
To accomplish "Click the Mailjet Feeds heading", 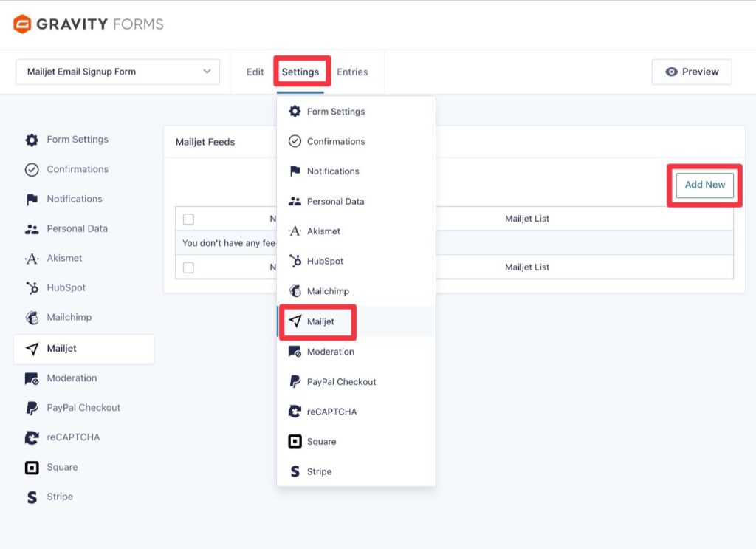I will point(205,142).
